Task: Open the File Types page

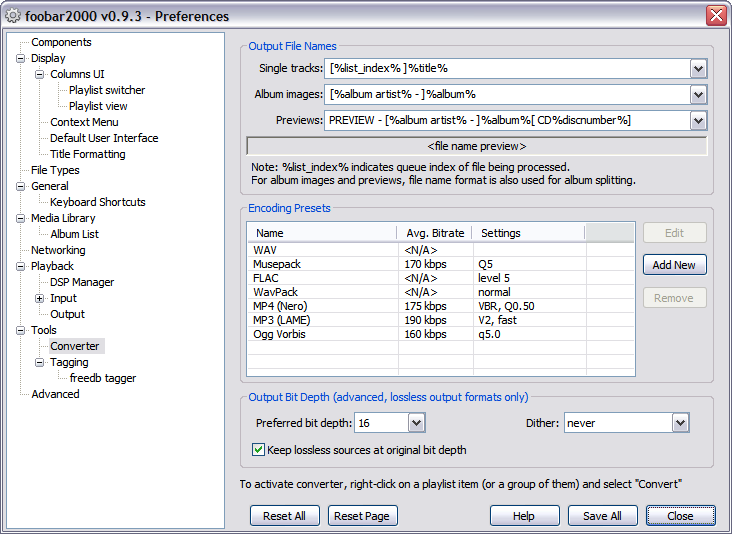Action: click(x=55, y=170)
